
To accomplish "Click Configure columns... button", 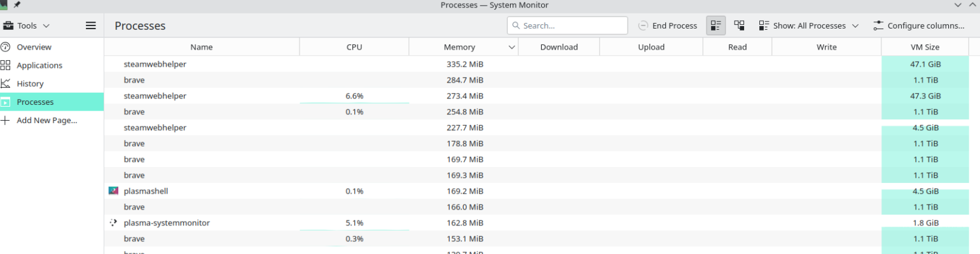I will pyautogui.click(x=918, y=25).
